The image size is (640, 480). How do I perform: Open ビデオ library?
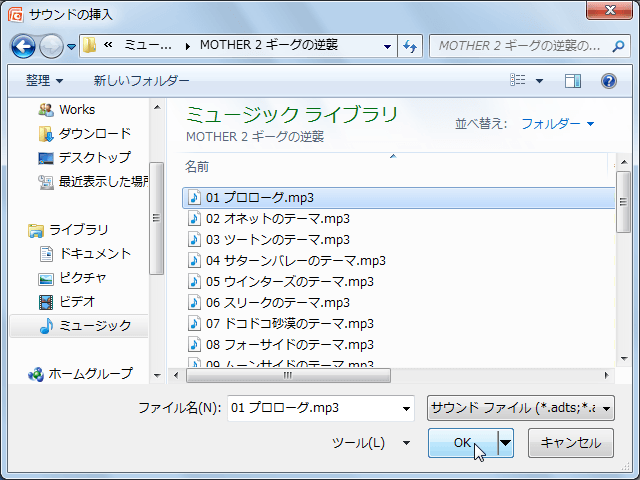click(77, 302)
